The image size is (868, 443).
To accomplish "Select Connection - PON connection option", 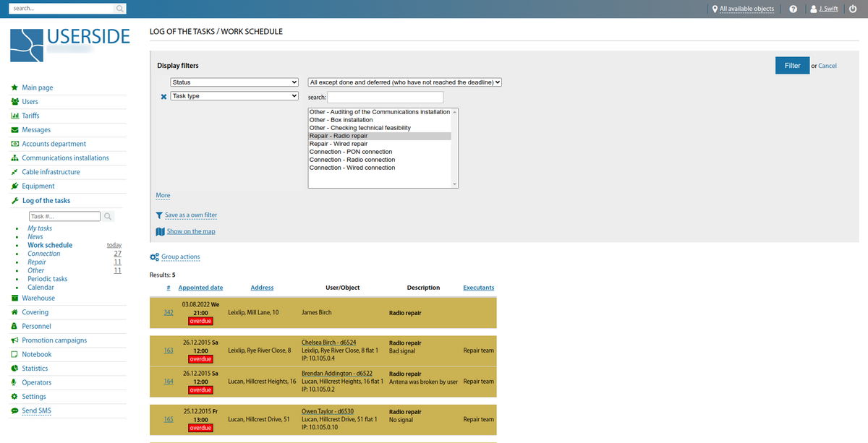I will [x=351, y=151].
